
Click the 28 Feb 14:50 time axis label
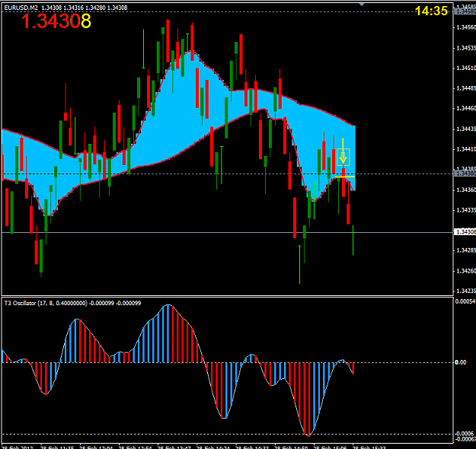click(292, 447)
